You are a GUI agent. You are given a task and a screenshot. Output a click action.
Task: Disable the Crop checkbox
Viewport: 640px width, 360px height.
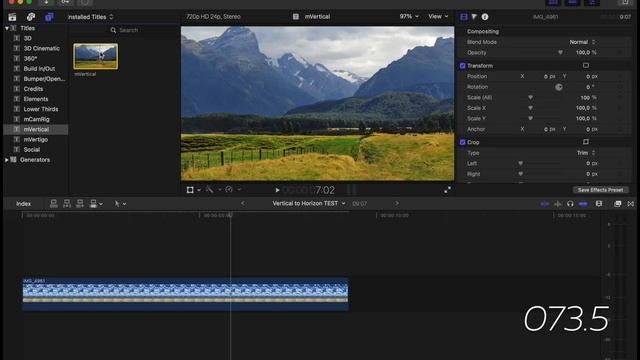[x=462, y=142]
